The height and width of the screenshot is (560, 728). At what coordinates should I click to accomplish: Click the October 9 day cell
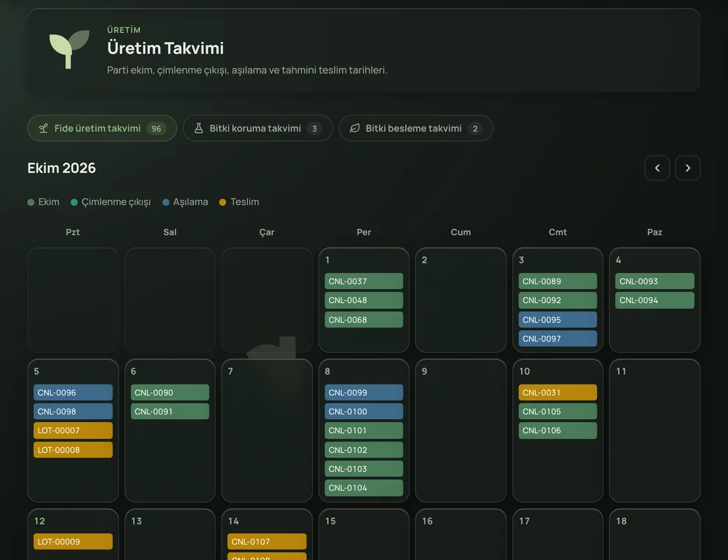461,430
